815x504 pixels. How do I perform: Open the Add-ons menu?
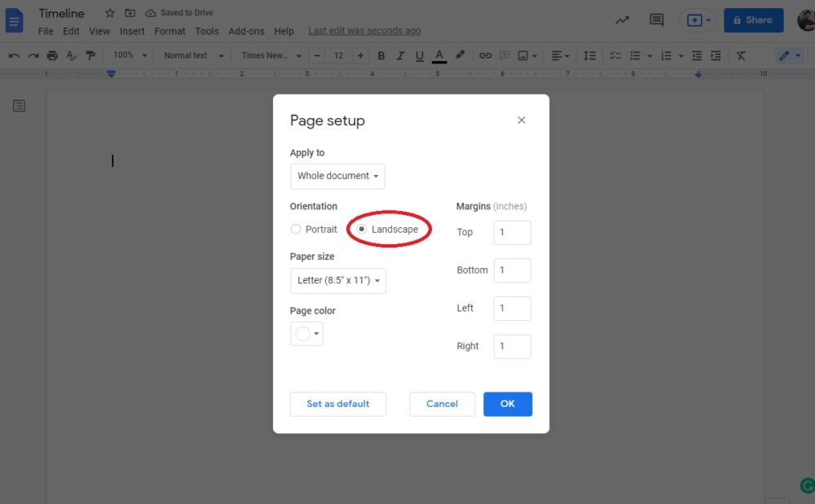(x=246, y=31)
